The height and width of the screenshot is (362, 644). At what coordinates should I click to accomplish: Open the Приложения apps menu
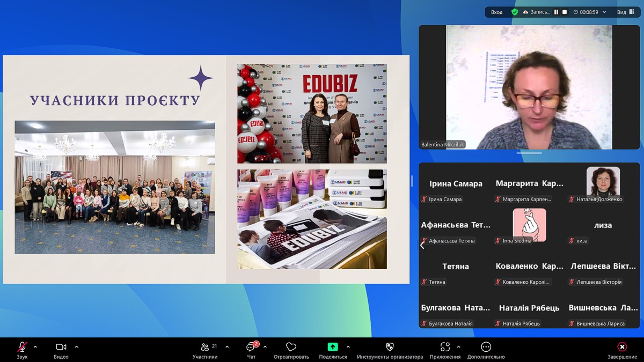pos(445,350)
